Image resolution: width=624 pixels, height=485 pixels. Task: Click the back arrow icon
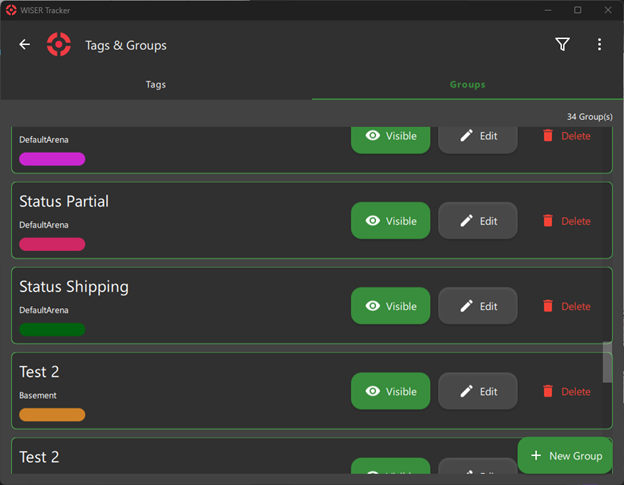(25, 45)
